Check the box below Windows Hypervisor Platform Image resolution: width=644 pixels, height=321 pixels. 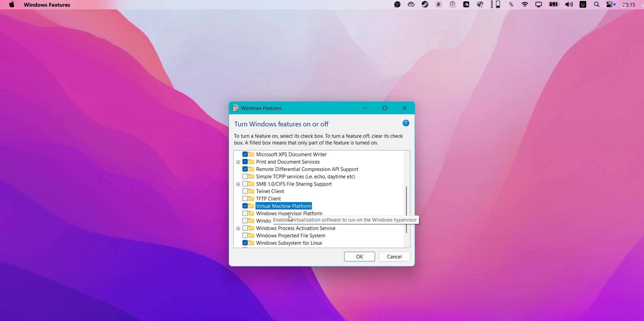coord(245,221)
